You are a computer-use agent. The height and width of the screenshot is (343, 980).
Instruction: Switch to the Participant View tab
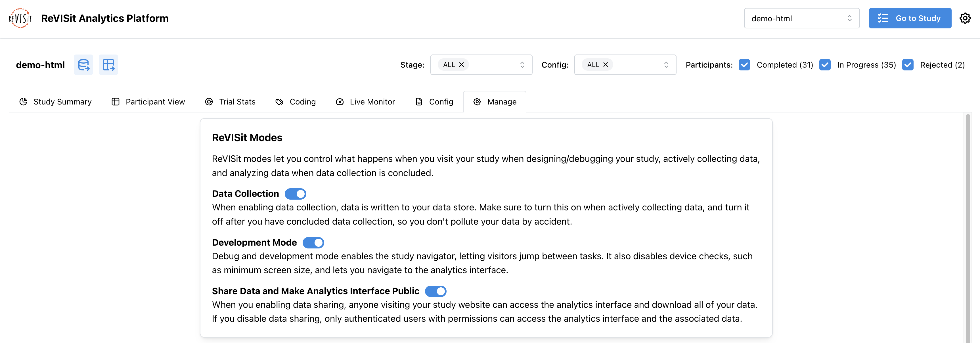148,102
